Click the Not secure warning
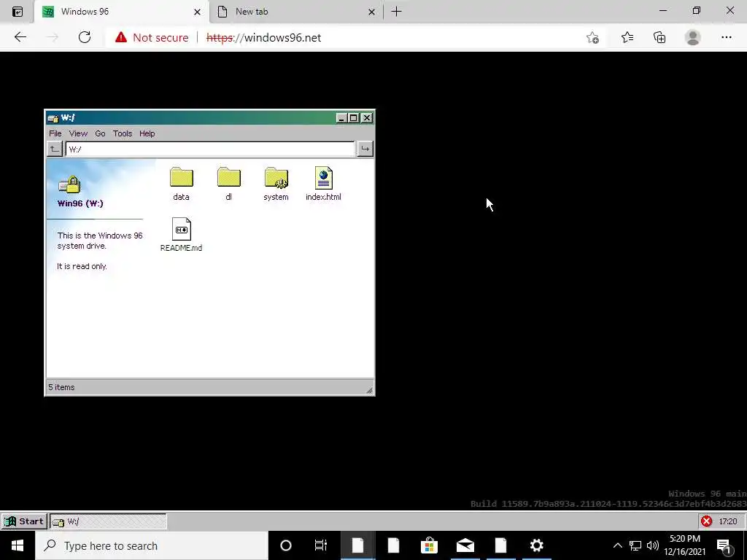 pyautogui.click(x=152, y=38)
